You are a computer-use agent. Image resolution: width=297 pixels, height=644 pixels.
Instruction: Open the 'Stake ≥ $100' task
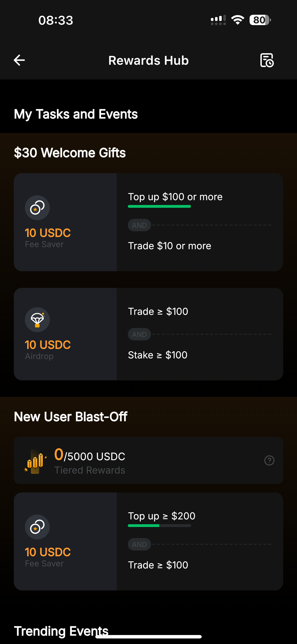pos(157,355)
